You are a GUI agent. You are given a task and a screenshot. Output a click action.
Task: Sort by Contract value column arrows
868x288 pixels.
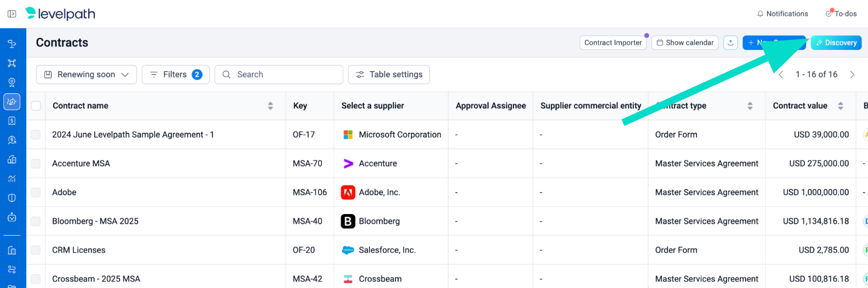pyautogui.click(x=840, y=106)
